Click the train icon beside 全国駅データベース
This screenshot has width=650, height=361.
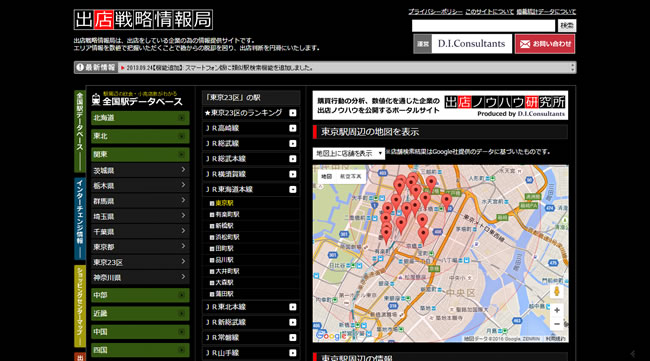pyautogui.click(x=96, y=99)
